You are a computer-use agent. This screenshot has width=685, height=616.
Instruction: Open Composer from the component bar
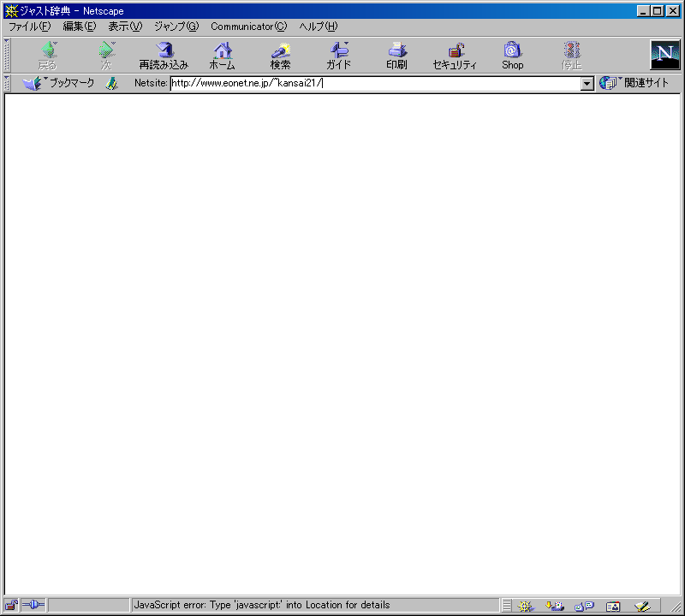point(643,606)
